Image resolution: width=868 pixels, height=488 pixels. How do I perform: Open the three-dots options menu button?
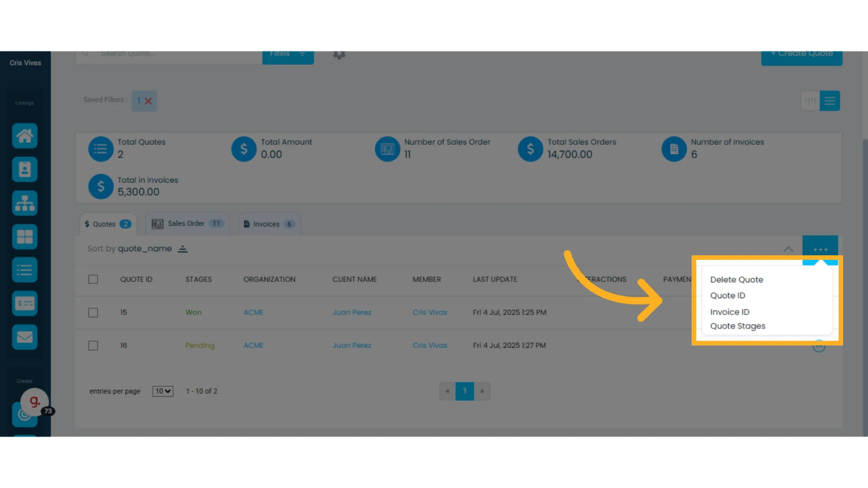(x=820, y=249)
